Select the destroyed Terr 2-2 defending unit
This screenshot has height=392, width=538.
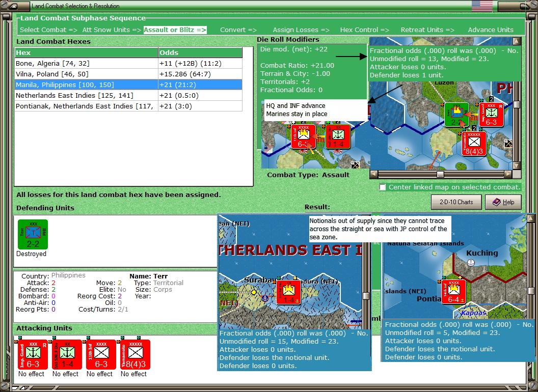click(32, 234)
